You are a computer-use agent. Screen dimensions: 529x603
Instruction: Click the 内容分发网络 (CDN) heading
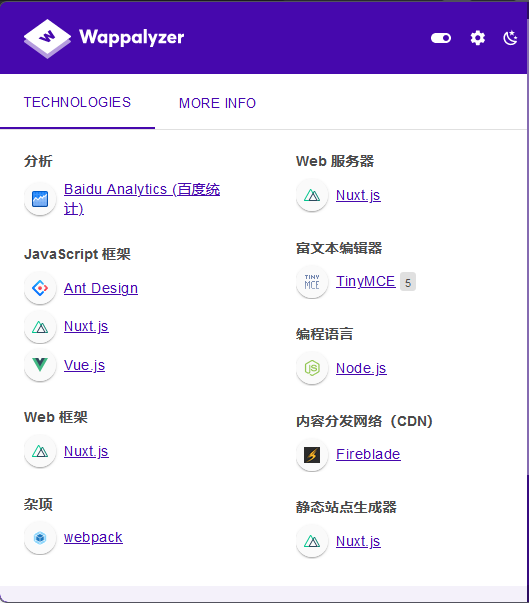[x=364, y=421]
